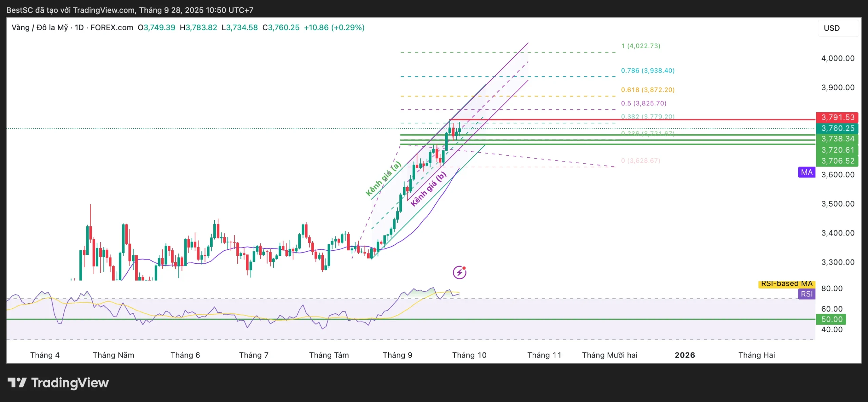
Task: Click the purple MA indicator label
Action: click(x=806, y=172)
